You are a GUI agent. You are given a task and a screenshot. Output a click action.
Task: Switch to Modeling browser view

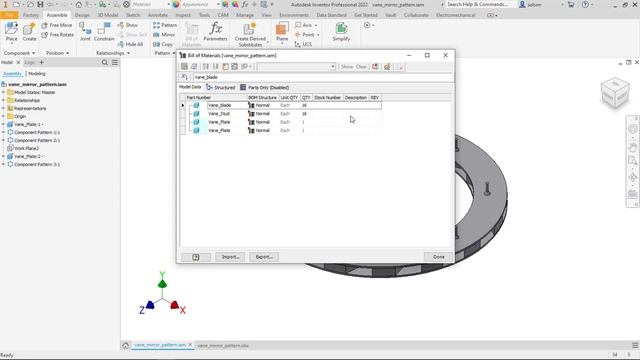(x=37, y=74)
